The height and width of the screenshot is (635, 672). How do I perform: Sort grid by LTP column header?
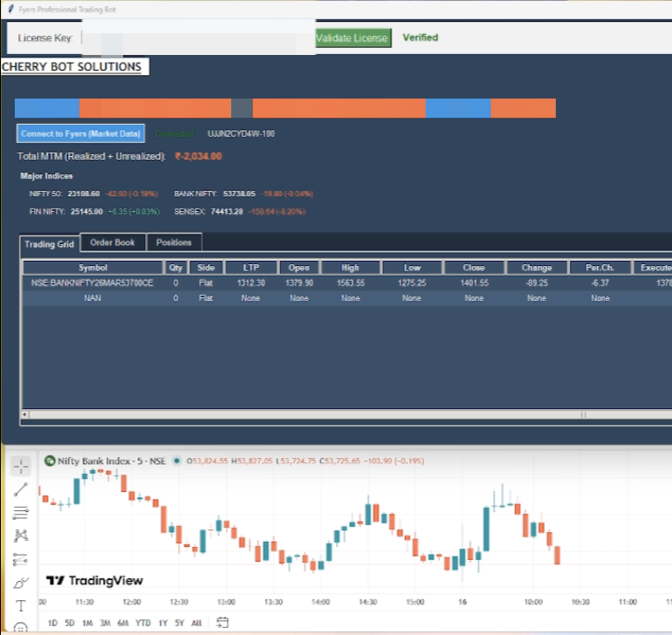pos(250,268)
